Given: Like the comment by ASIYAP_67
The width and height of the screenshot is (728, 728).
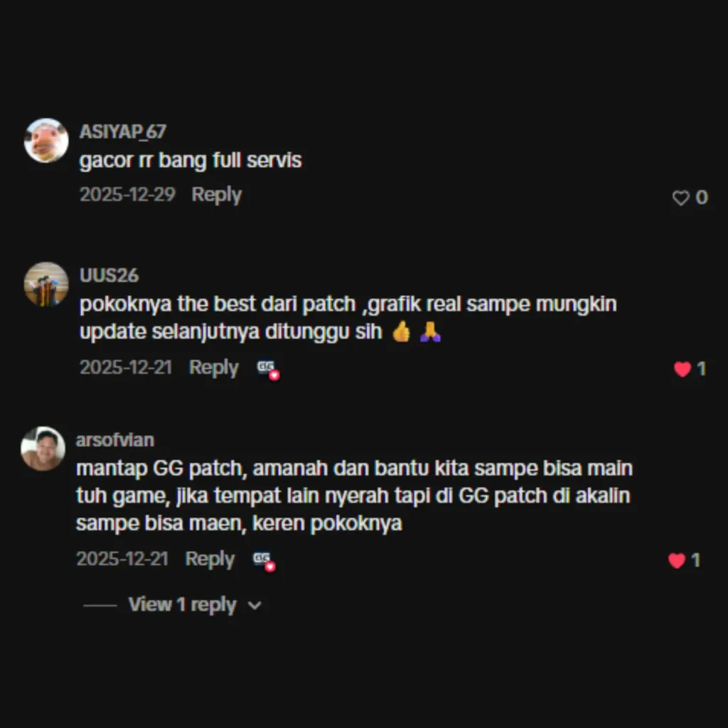Looking at the screenshot, I should [680, 198].
